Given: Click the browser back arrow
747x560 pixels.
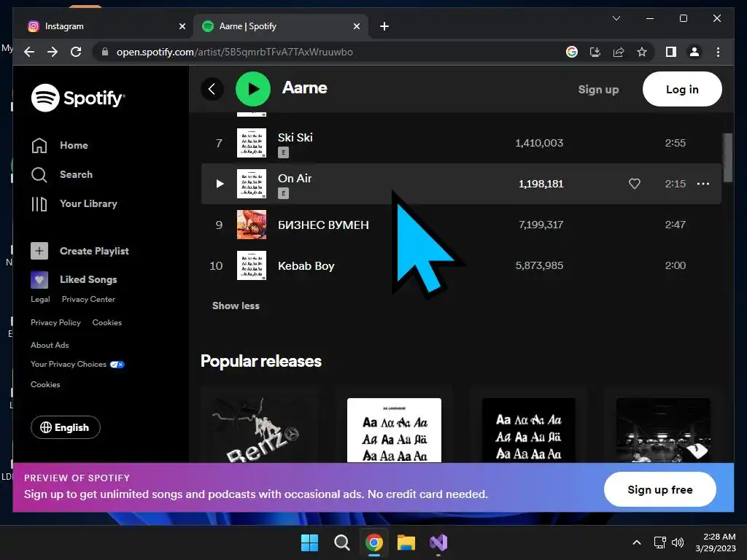Looking at the screenshot, I should click(x=29, y=52).
